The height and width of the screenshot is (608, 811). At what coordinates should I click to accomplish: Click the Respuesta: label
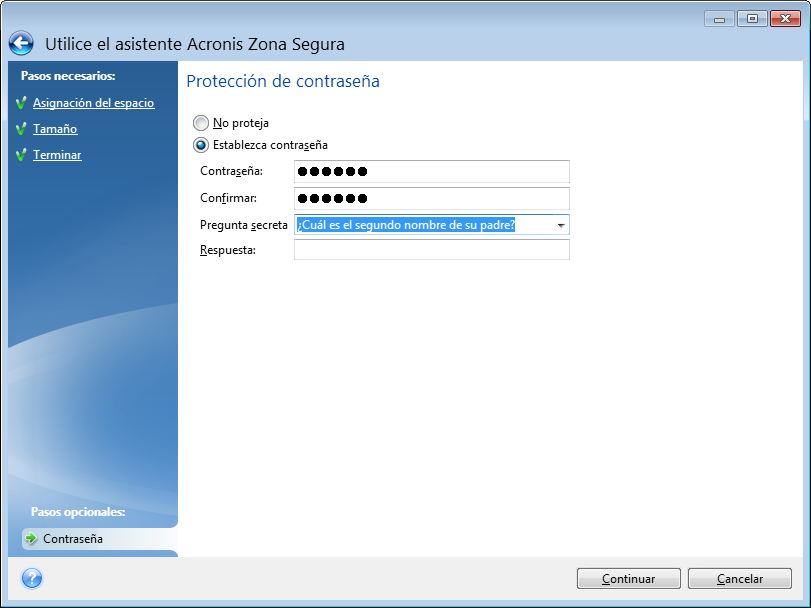[228, 250]
